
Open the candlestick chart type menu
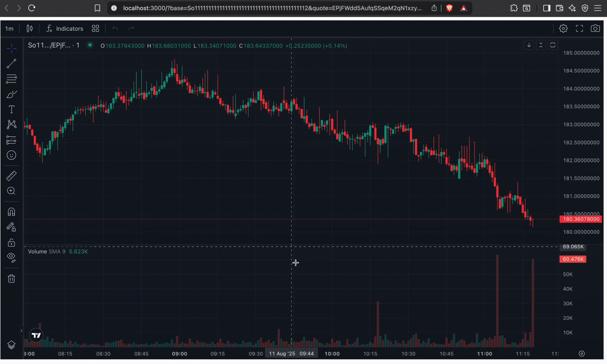point(30,28)
